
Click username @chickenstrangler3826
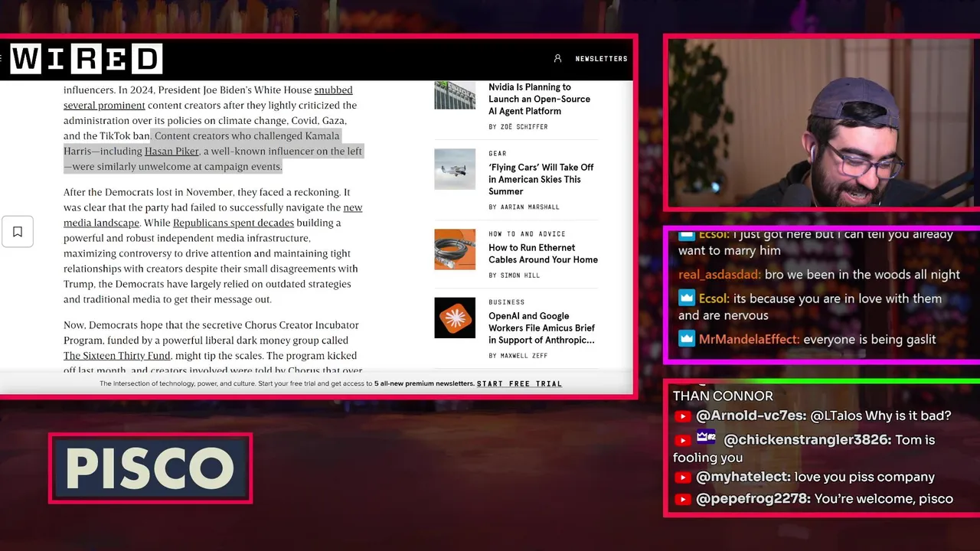pyautogui.click(x=808, y=440)
